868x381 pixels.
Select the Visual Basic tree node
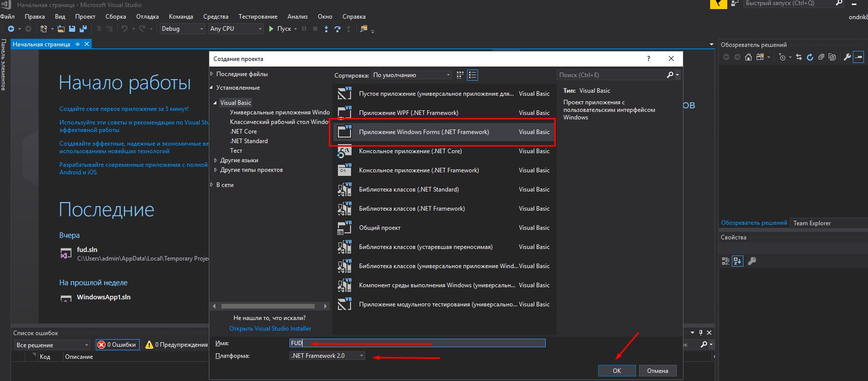click(236, 103)
